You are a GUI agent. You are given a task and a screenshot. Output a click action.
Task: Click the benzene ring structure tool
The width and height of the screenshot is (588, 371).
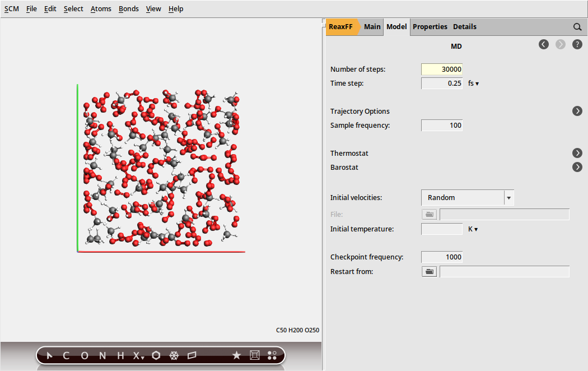click(x=156, y=355)
